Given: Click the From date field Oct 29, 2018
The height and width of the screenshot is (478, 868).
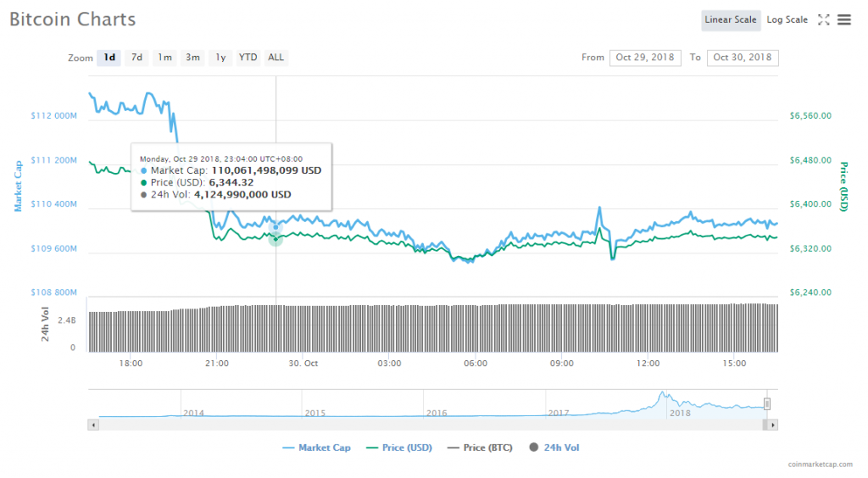Looking at the screenshot, I should tap(644, 58).
